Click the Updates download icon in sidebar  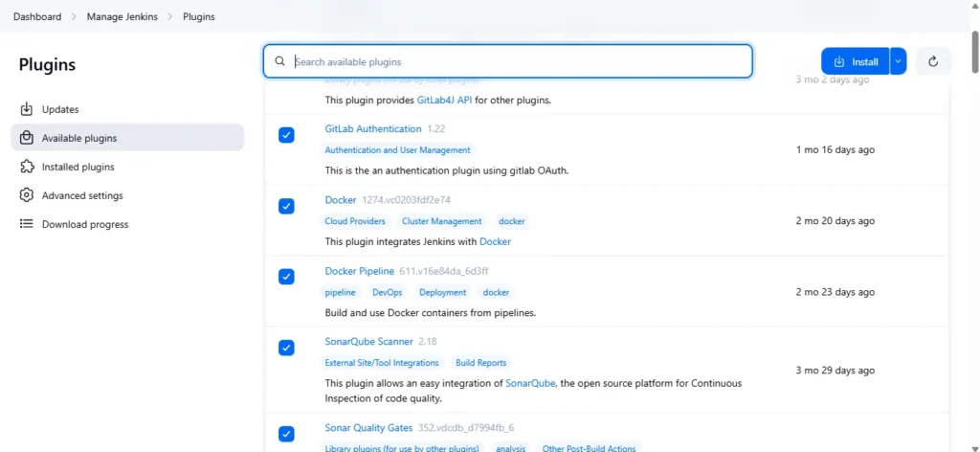point(27,109)
